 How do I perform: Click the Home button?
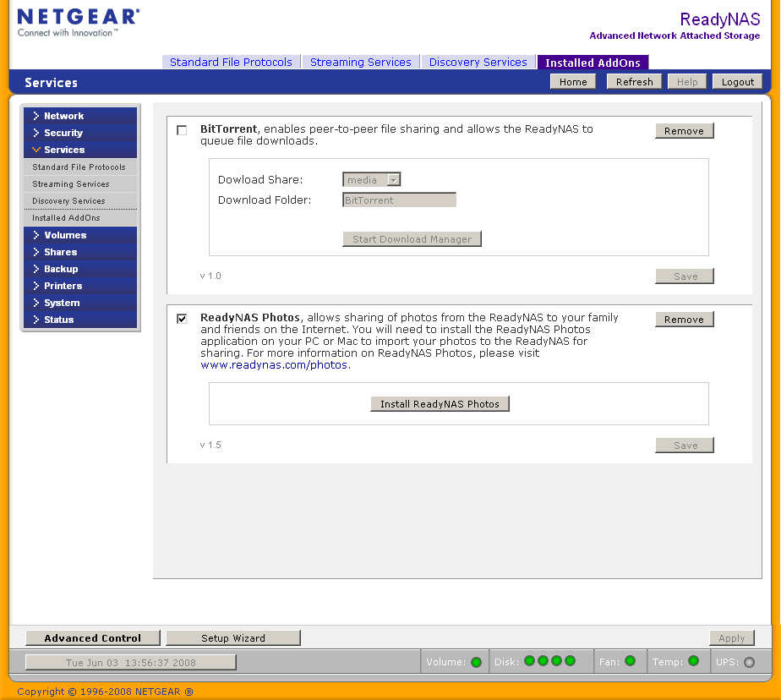tap(573, 82)
